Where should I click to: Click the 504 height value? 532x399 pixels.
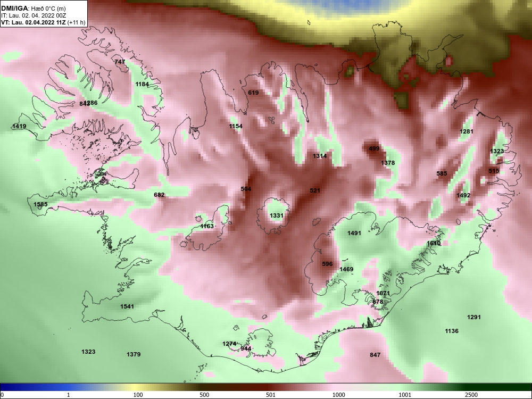click(246, 189)
